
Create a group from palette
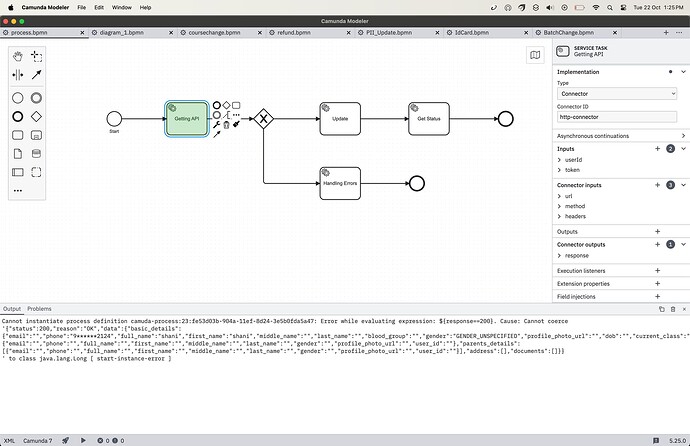pos(37,172)
